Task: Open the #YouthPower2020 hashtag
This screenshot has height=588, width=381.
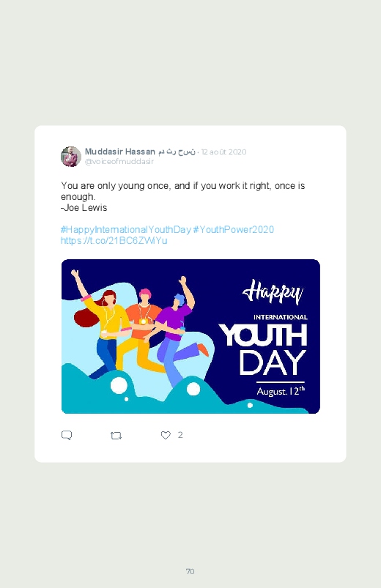Action: pos(234,229)
